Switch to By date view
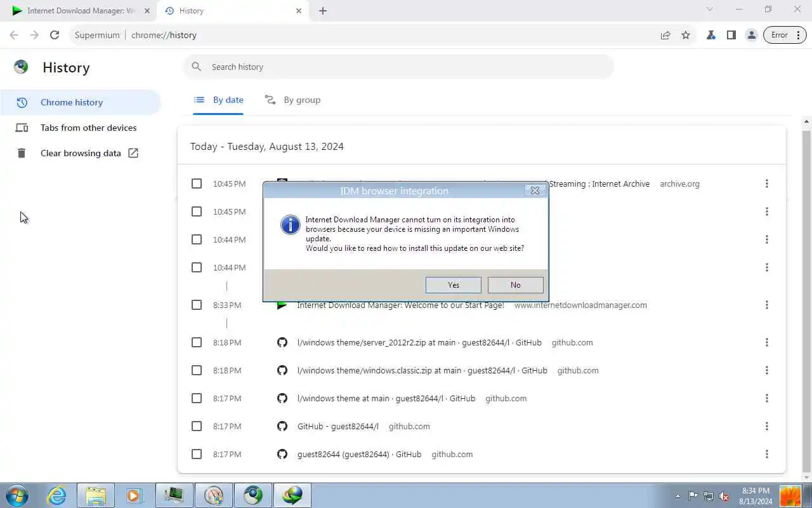Viewport: 812px width, 508px height. point(218,100)
